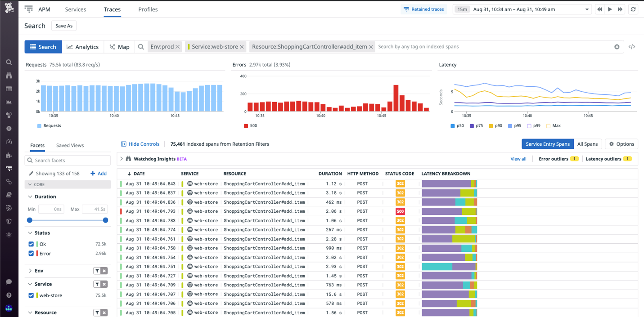Switch to the Analytics tab

point(83,46)
